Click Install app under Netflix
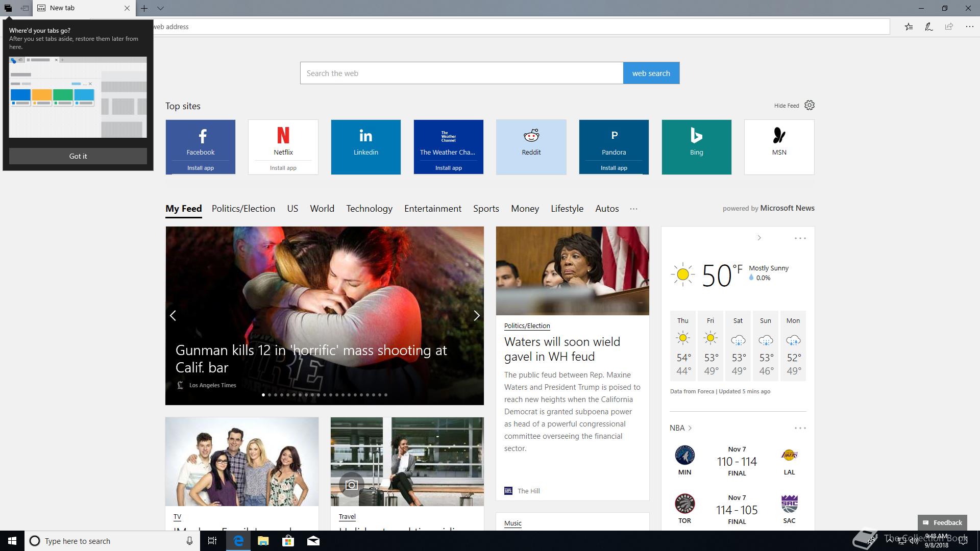980x551 pixels. [x=283, y=168]
